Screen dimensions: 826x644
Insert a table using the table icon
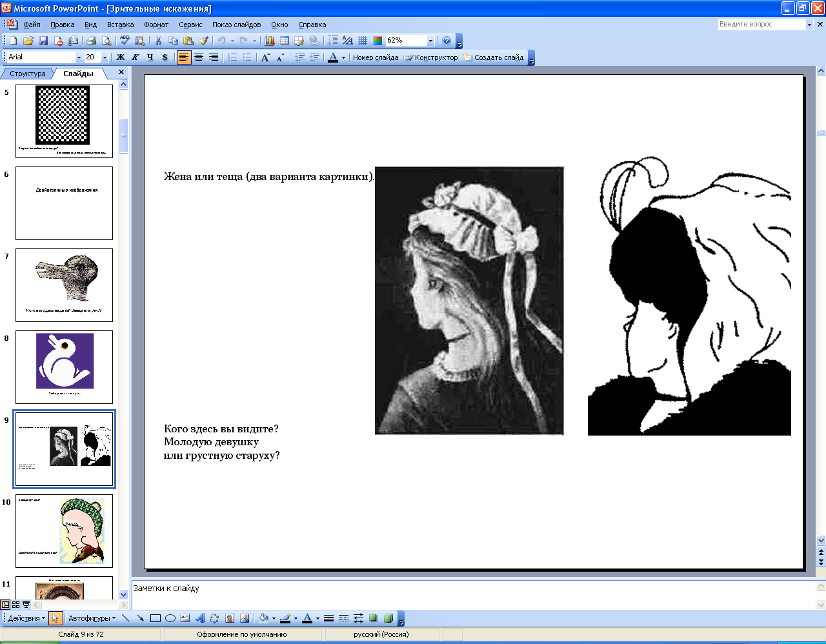(x=285, y=41)
